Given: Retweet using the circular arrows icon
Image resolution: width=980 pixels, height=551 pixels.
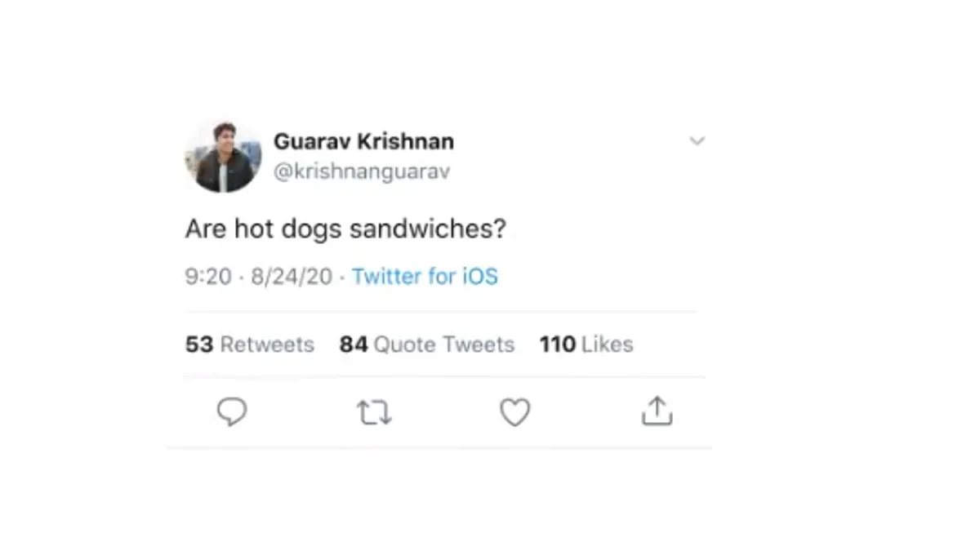Looking at the screenshot, I should click(x=374, y=413).
